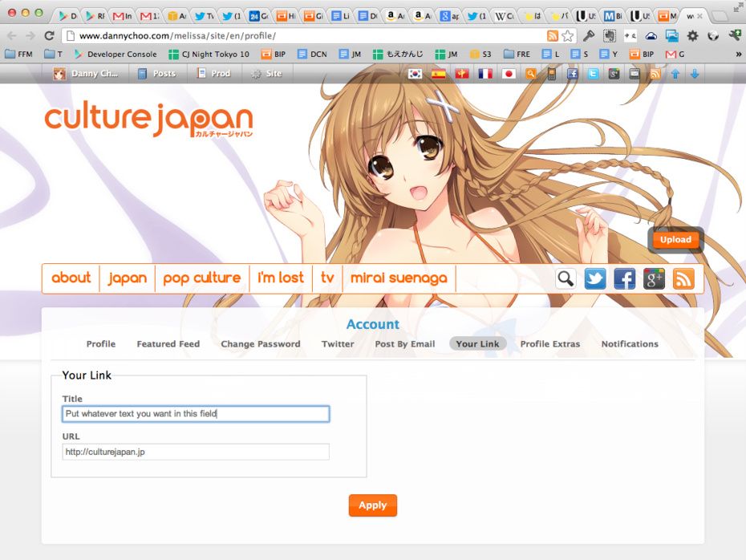Open the Facebook icon beside the navigation menu
The image size is (746, 560).
pos(625,278)
